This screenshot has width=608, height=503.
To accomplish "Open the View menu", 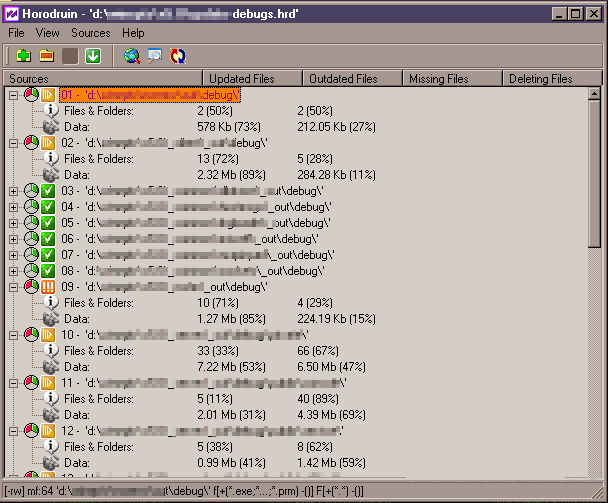I will coord(48,33).
